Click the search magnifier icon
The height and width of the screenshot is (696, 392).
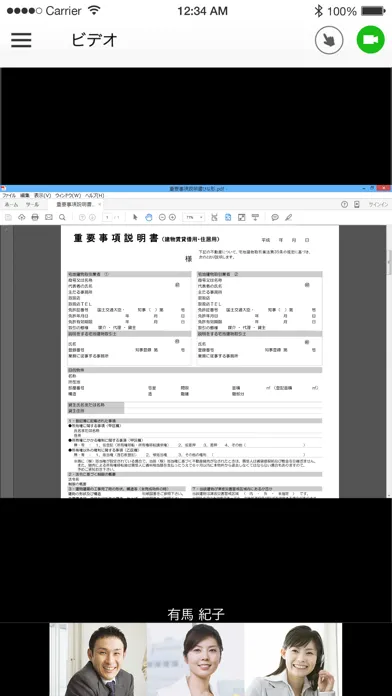tap(62, 217)
